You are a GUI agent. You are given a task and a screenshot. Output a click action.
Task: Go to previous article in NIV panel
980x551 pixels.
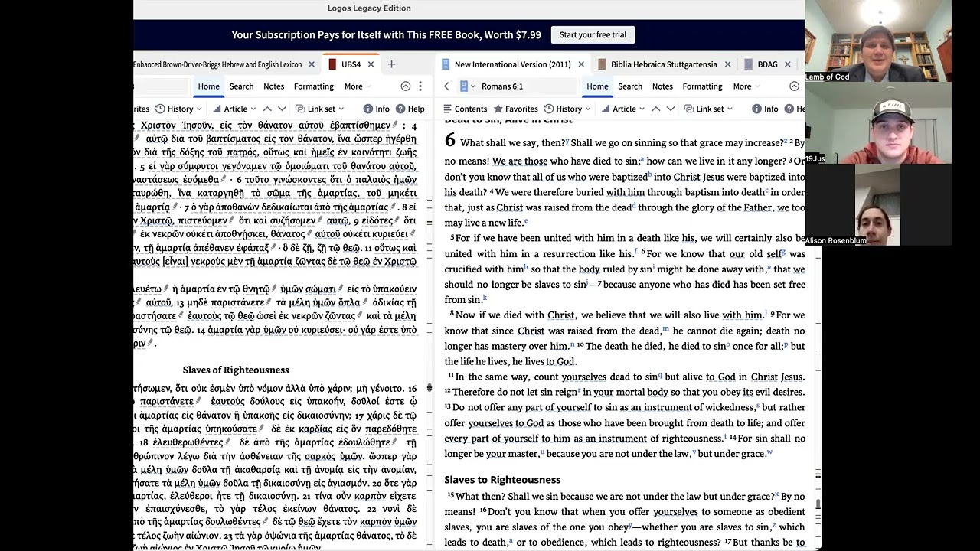656,109
